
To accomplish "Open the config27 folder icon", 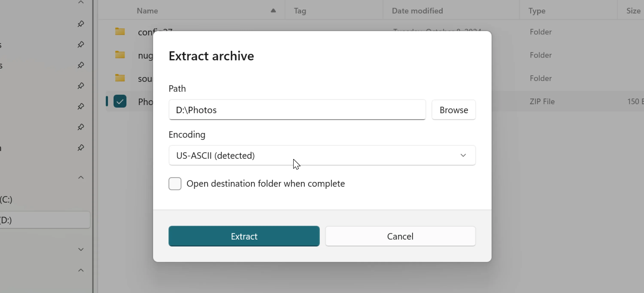I will tap(120, 31).
